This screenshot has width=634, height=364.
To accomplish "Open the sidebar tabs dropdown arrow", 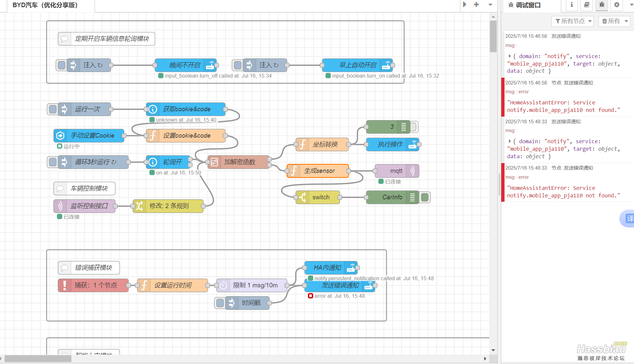I will coord(631,5).
